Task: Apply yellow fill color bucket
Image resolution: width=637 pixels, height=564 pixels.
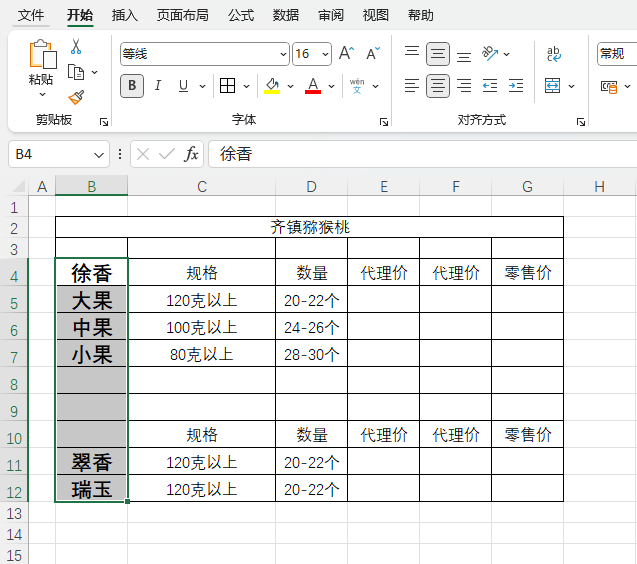Action: click(x=272, y=86)
